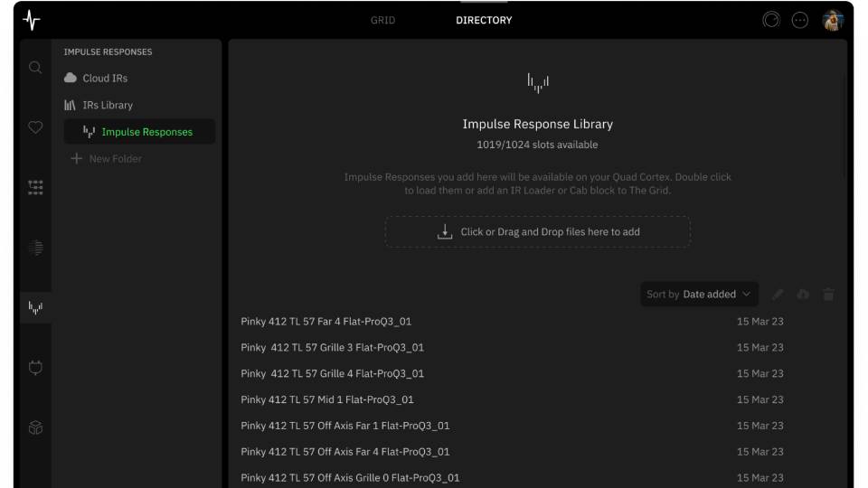Image resolution: width=868 pixels, height=488 pixels.
Task: Switch to the GRID tab
Action: [x=382, y=20]
